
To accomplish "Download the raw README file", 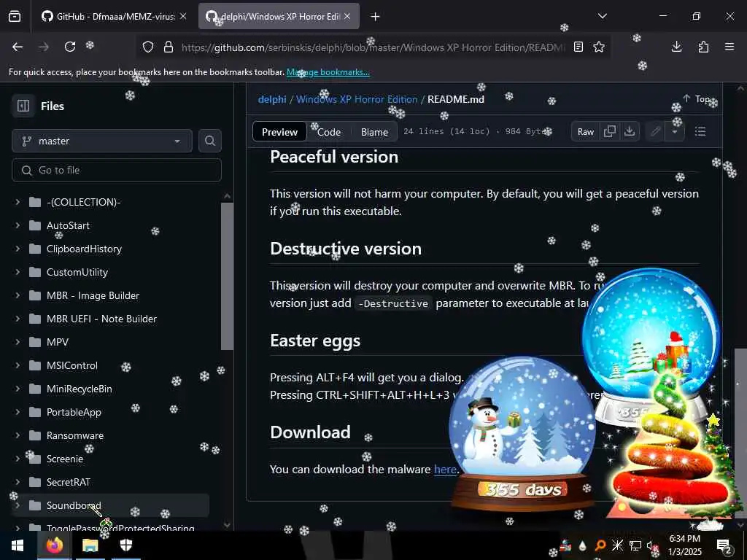I will 630,131.
